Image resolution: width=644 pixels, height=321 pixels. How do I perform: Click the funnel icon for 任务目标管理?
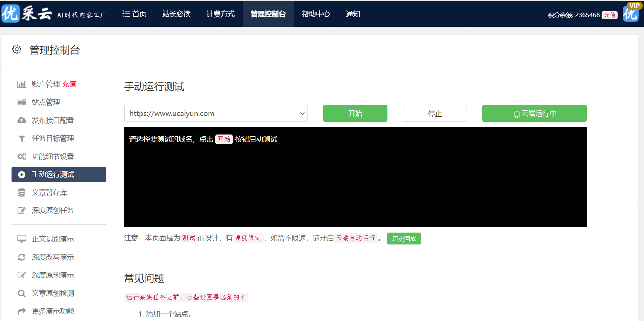click(22, 139)
